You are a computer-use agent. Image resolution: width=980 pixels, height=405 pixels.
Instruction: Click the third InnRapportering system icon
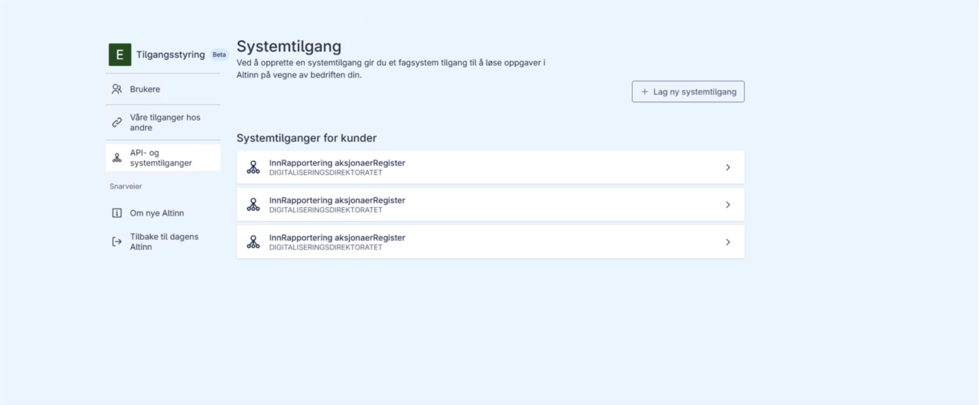(x=253, y=242)
